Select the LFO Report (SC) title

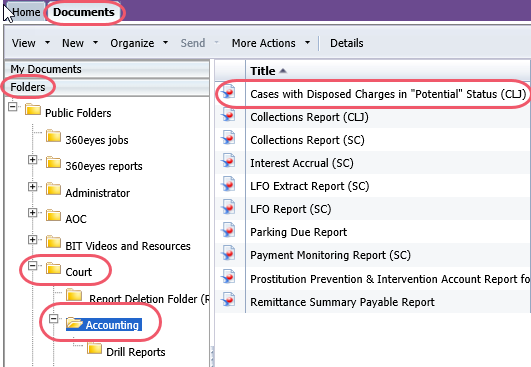[x=291, y=209]
